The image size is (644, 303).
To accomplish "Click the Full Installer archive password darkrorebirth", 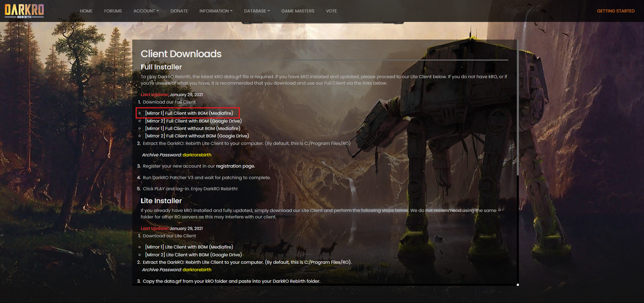I will 197,155.
